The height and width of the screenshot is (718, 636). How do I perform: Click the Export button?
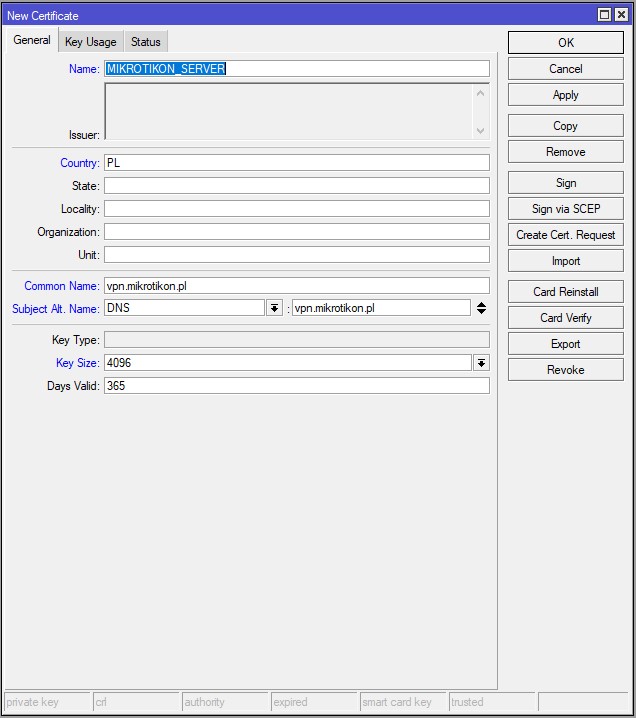565,344
